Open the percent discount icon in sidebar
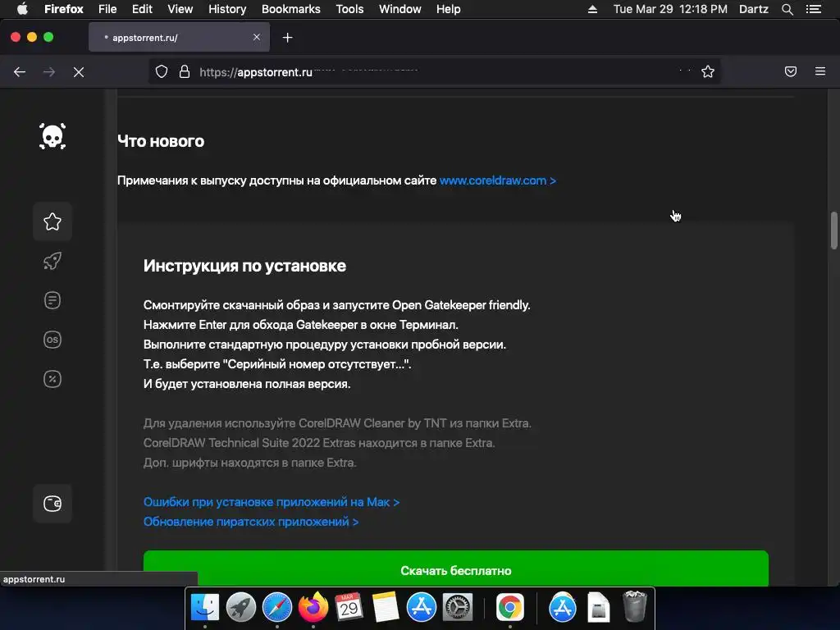Image resolution: width=840 pixels, height=630 pixels. click(52, 379)
